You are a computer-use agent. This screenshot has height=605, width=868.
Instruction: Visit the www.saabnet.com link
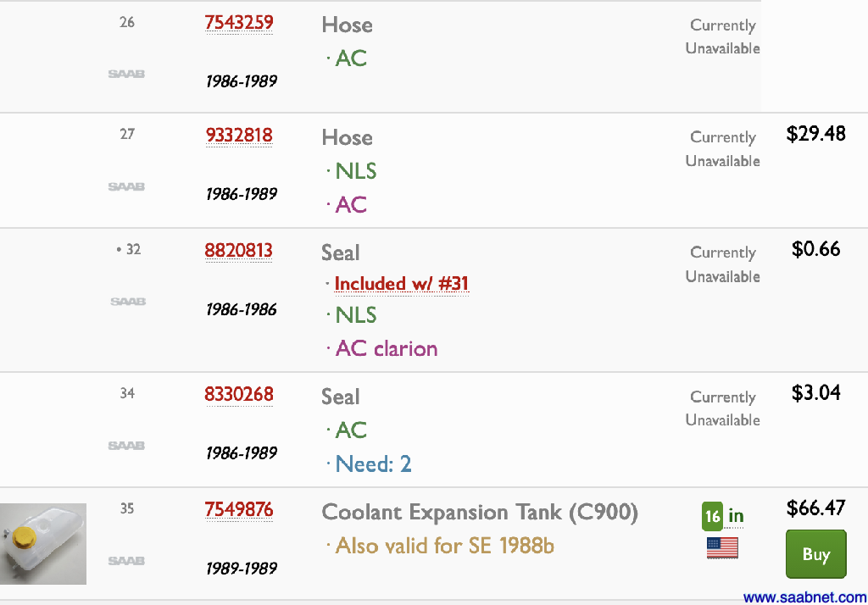[x=804, y=597]
